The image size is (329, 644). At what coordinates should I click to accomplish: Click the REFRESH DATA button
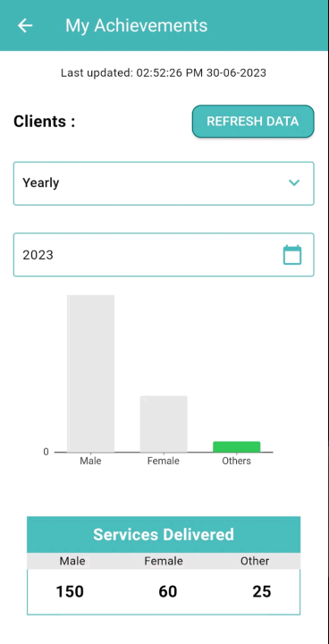coord(253,121)
